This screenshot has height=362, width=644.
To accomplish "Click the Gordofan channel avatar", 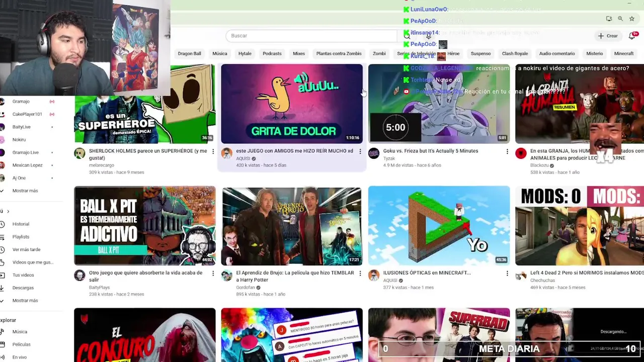I will click(x=227, y=276).
